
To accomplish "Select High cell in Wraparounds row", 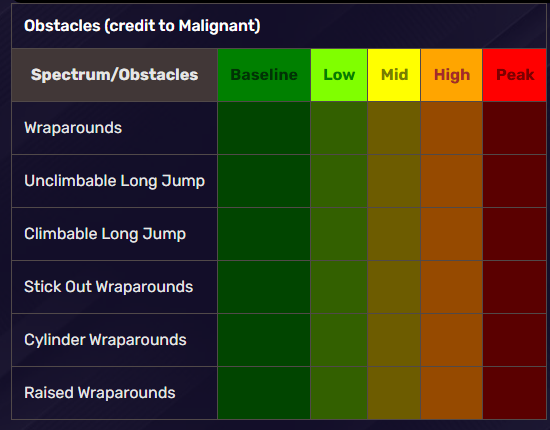I will pos(451,128).
